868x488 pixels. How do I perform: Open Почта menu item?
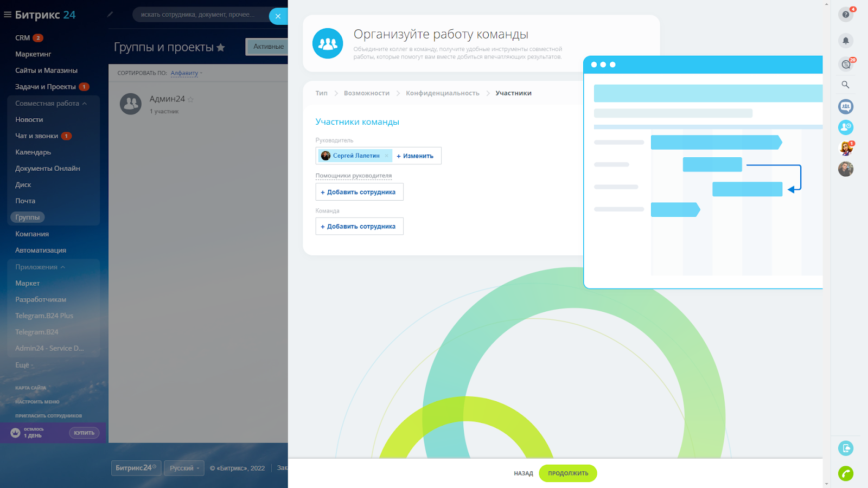[25, 201]
